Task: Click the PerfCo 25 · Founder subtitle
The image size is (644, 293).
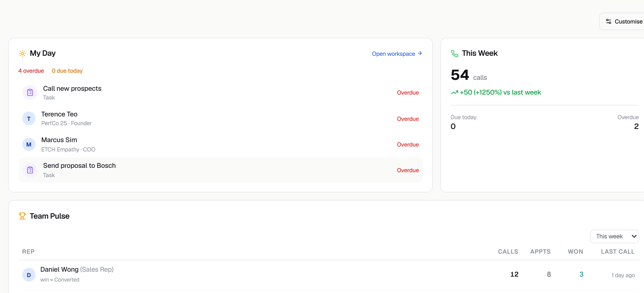Action: pos(67,123)
